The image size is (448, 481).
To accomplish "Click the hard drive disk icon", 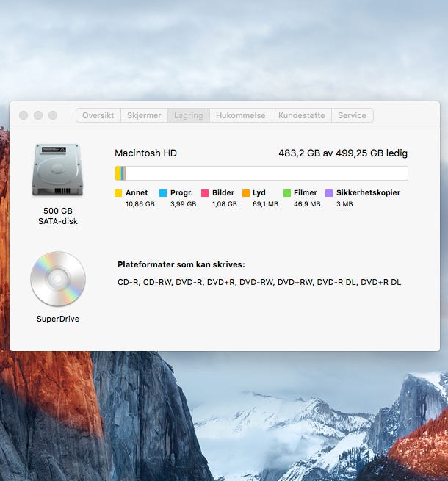I will tap(58, 170).
